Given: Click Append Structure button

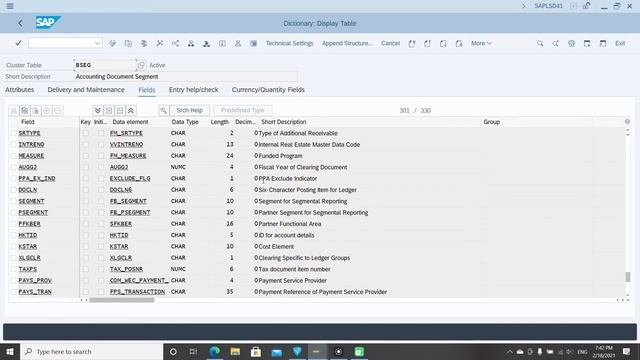Looking at the screenshot, I should pyautogui.click(x=347, y=43).
